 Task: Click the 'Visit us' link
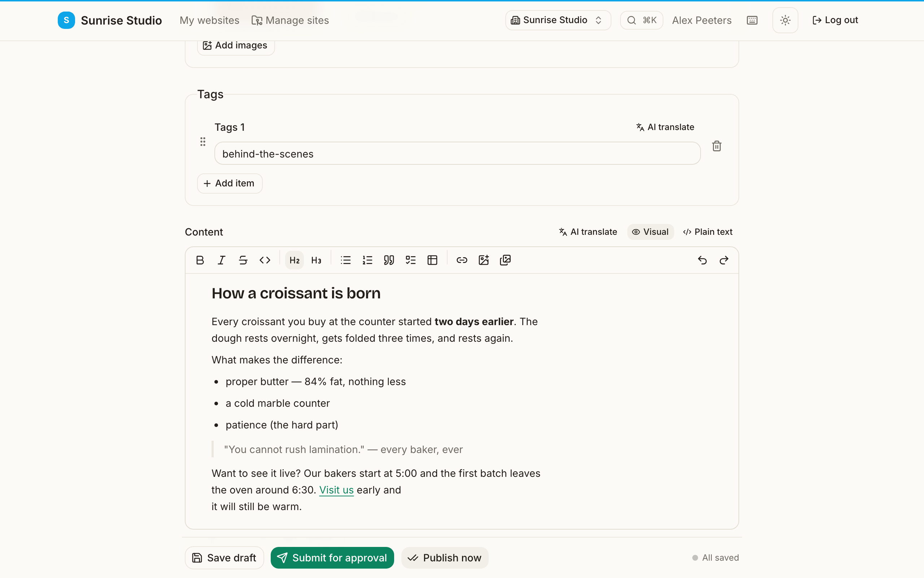pos(336,490)
